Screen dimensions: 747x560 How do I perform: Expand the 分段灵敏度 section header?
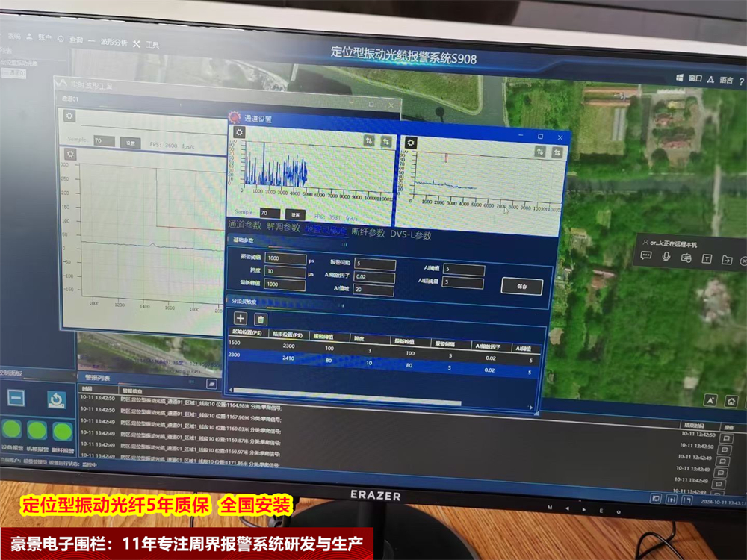tap(247, 301)
